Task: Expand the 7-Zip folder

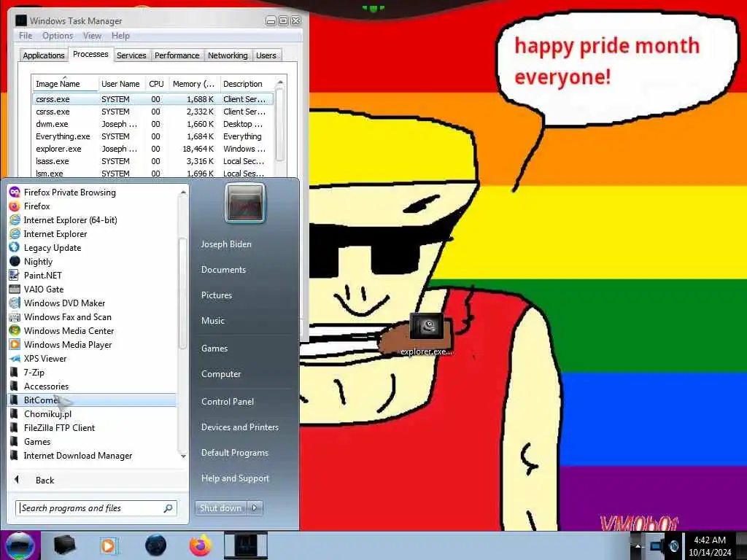Action: coord(27,373)
